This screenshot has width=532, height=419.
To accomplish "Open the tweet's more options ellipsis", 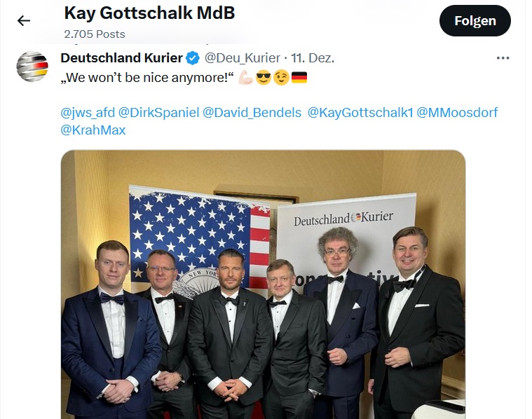I will click(x=503, y=58).
